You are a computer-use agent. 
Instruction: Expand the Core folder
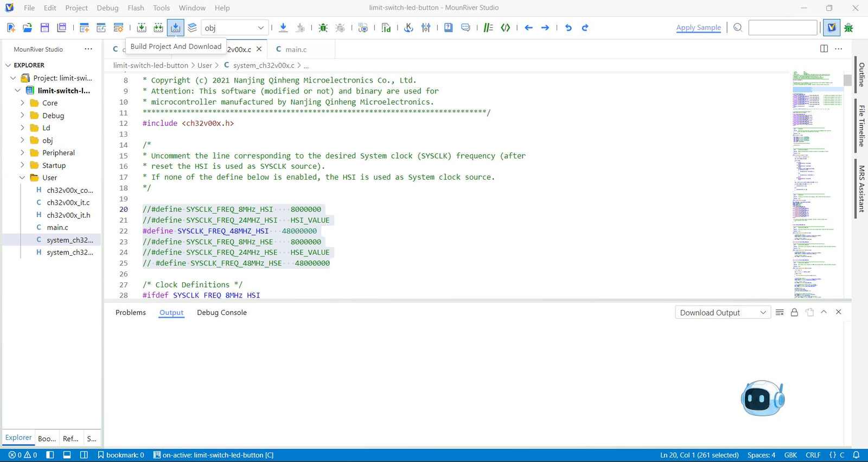point(22,103)
